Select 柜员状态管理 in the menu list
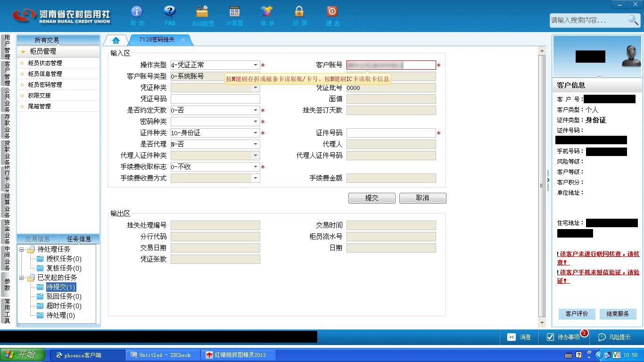The image size is (644, 362). point(58,63)
